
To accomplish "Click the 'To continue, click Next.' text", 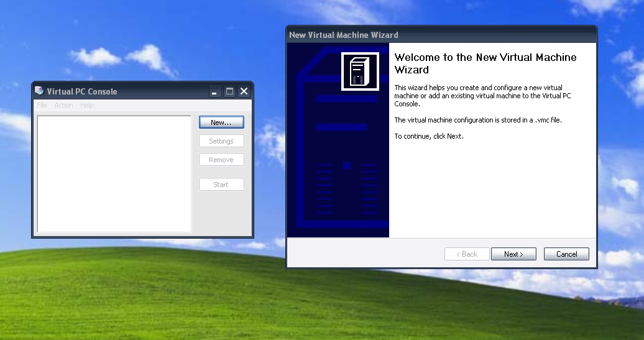I will (x=429, y=136).
